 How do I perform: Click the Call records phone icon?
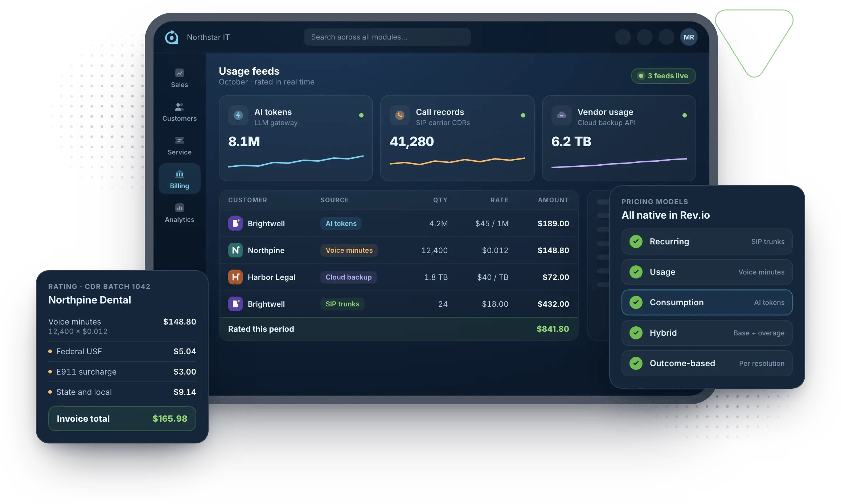(x=399, y=115)
